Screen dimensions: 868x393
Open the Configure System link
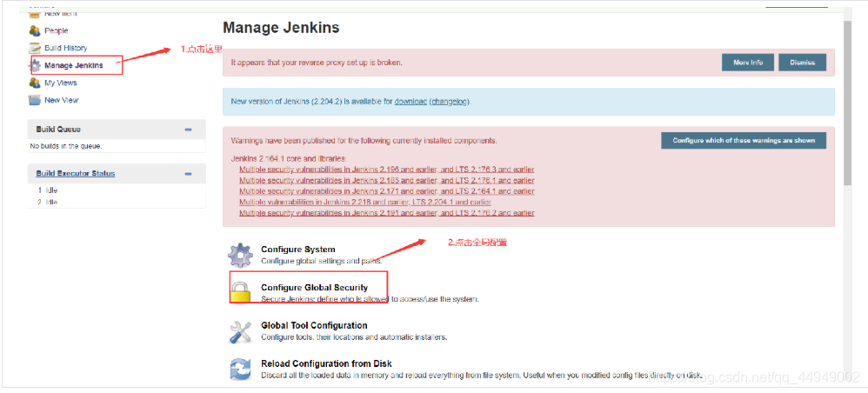point(297,250)
